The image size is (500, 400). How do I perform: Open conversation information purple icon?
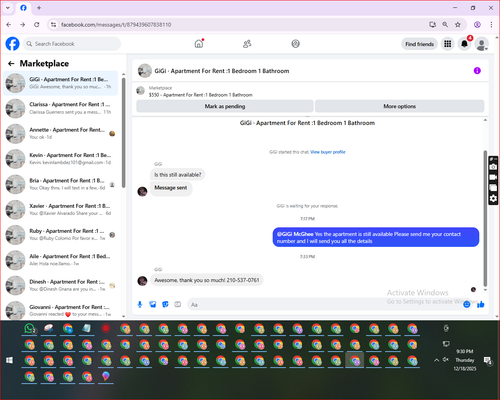pyautogui.click(x=477, y=70)
